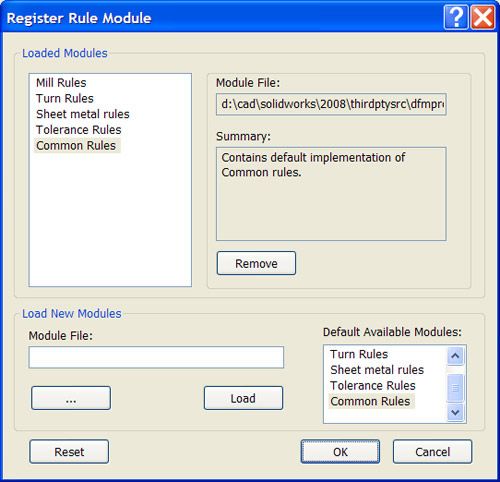
Task: Focus the empty Module File input field
Action: [x=156, y=357]
